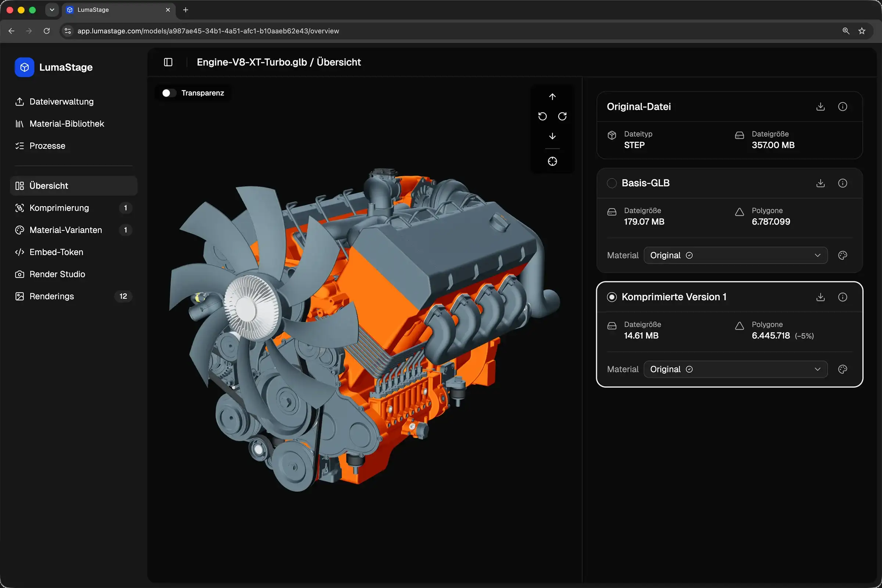Rotate the model counterclockwise

(x=542, y=116)
